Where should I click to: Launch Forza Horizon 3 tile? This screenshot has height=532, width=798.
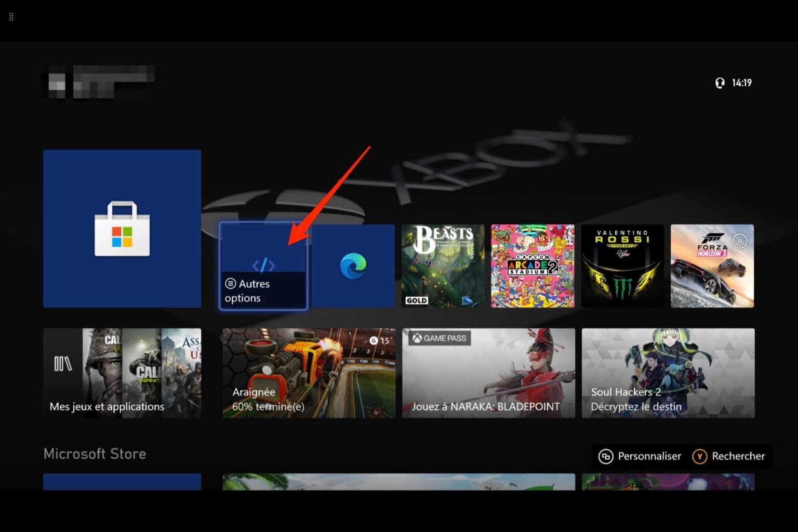tap(712, 266)
